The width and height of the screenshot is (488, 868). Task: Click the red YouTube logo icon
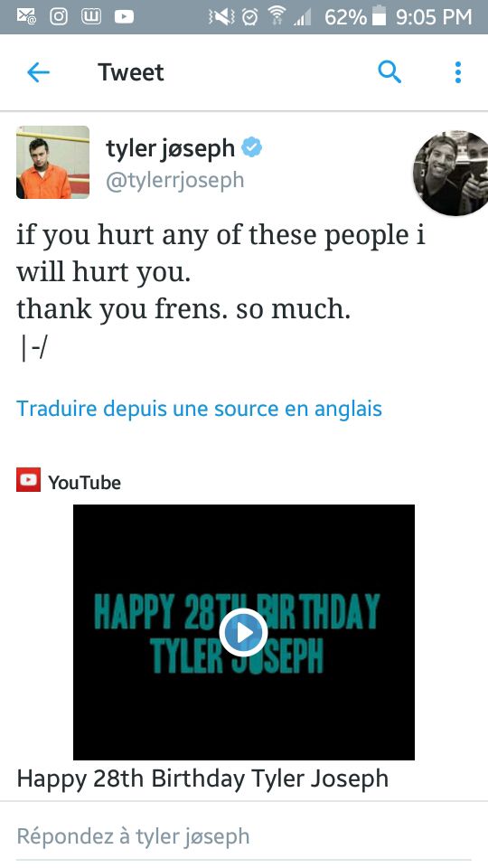pyautogui.click(x=28, y=480)
